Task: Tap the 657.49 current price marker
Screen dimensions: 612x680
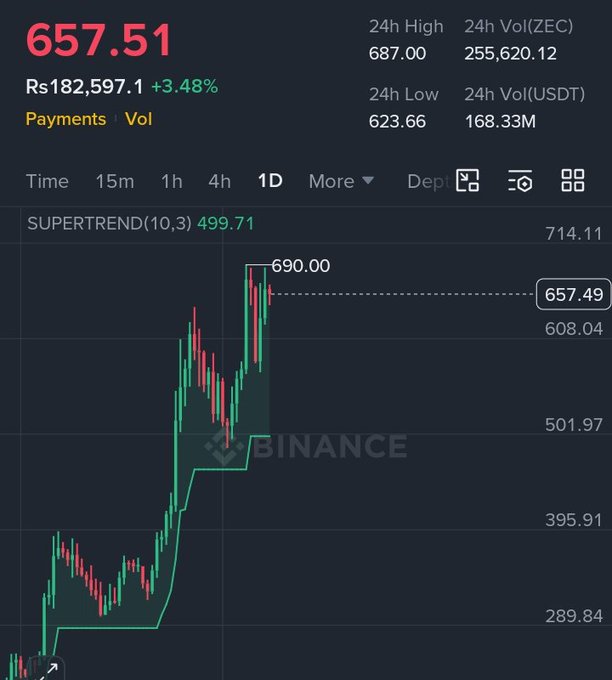Action: 573,294
